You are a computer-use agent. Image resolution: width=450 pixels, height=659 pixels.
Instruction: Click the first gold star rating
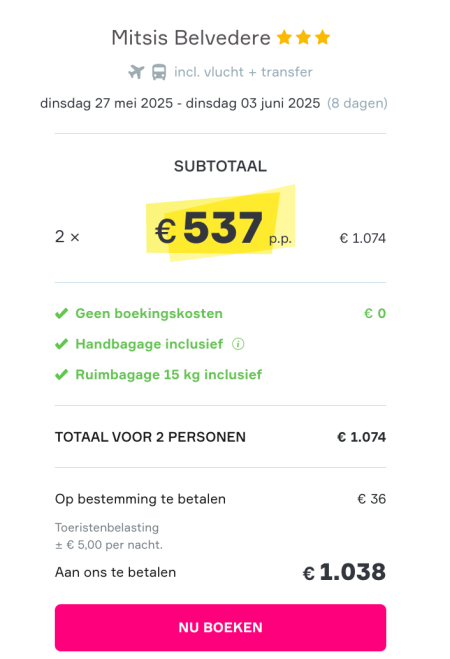pyautogui.click(x=284, y=37)
